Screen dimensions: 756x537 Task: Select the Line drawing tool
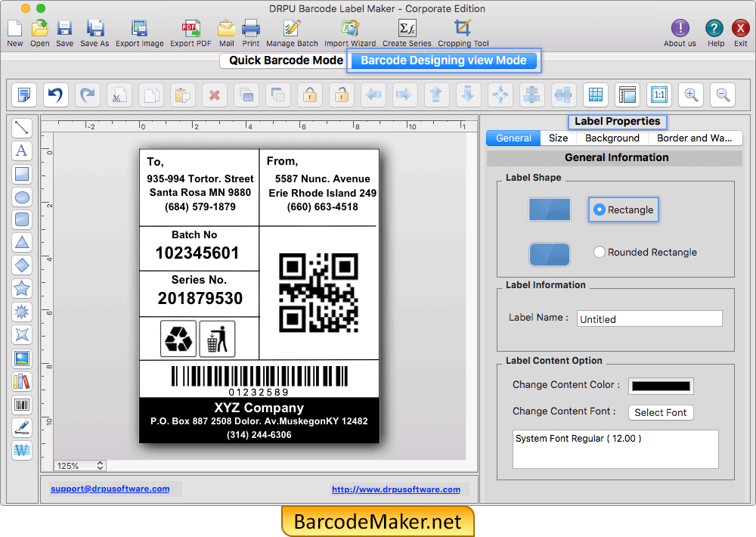coord(22,128)
